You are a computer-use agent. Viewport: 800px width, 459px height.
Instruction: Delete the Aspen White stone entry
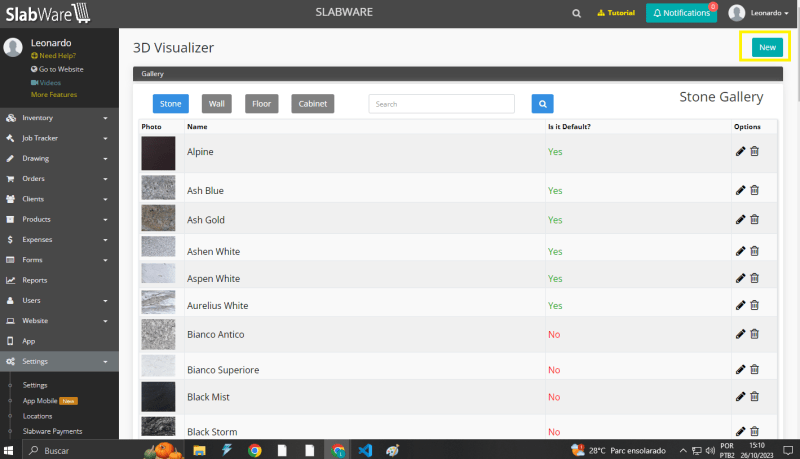[755, 277]
